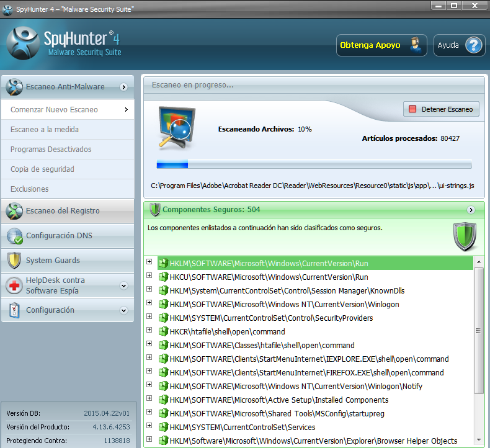Expand the HKCU Run registry tree node
The image size is (490, 448).
coord(149,276)
